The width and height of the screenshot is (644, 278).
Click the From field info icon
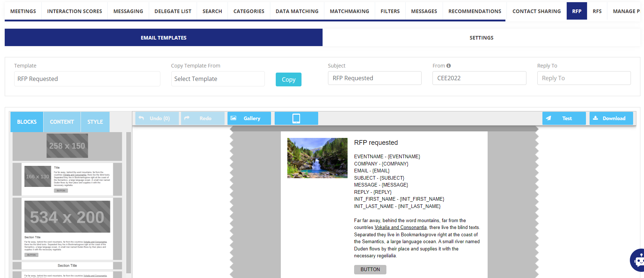(449, 66)
